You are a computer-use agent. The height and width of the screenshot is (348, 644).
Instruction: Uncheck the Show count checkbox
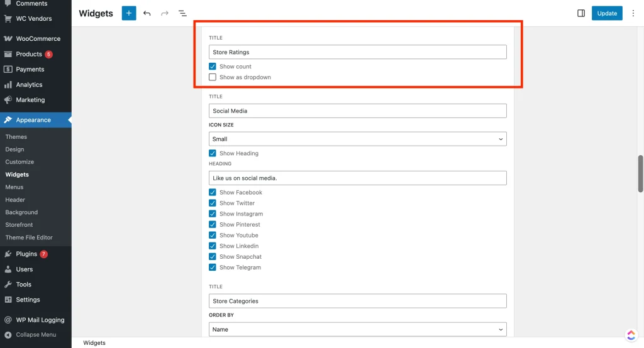tap(213, 67)
